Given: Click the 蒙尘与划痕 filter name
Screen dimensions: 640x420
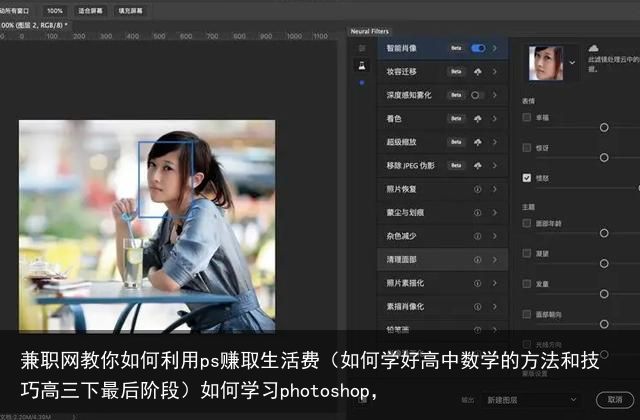Looking at the screenshot, I should (405, 213).
